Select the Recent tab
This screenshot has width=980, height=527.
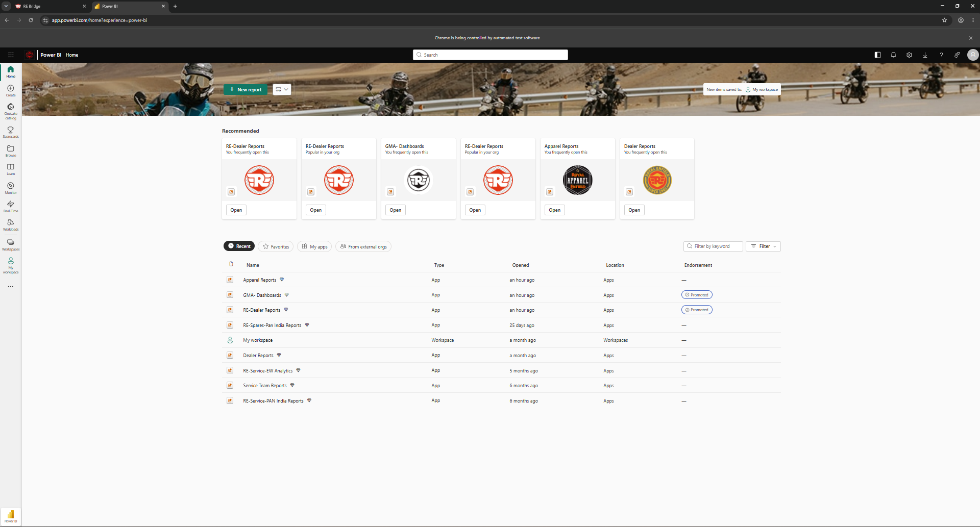click(239, 246)
